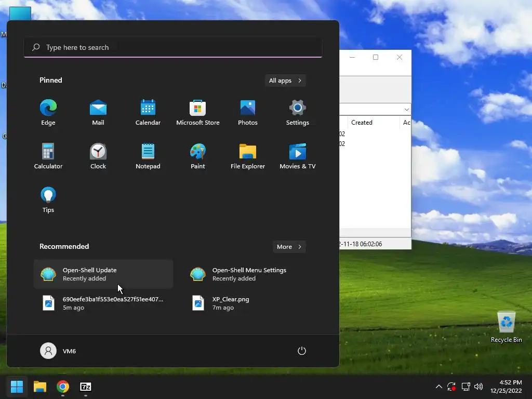Viewport: 532px width, 399px height.
Task: Open the volume control tray icon
Action: click(478, 387)
